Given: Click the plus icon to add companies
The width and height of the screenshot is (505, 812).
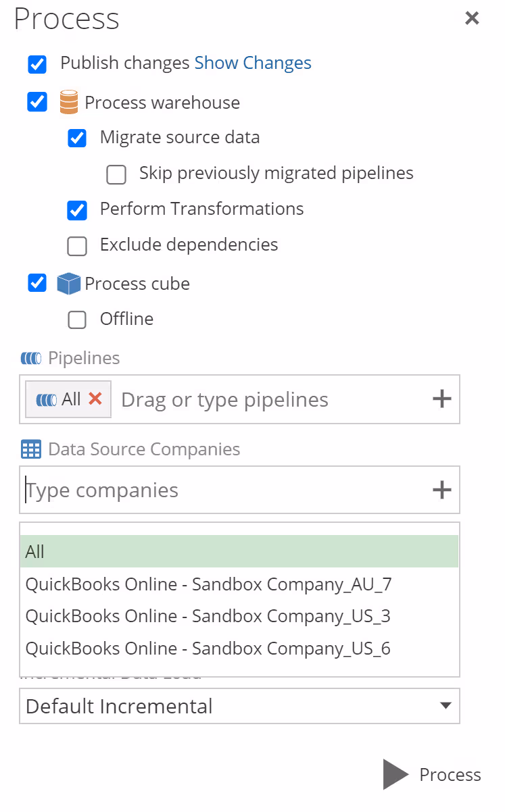Looking at the screenshot, I should tap(441, 490).
